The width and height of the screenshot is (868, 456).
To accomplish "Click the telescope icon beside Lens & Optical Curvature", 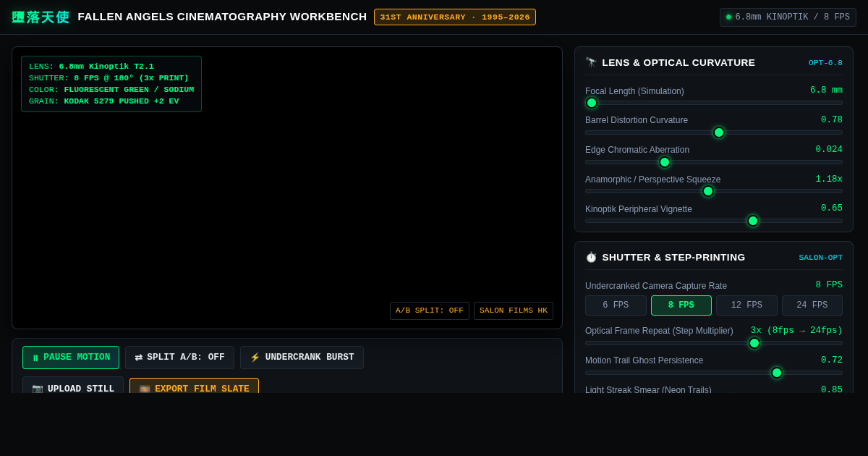I will point(591,62).
